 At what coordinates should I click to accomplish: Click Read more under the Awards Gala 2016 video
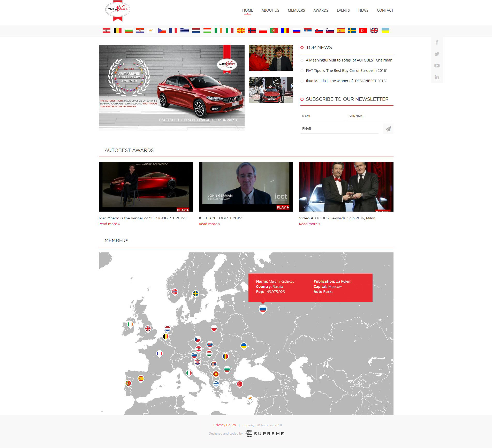(309, 224)
